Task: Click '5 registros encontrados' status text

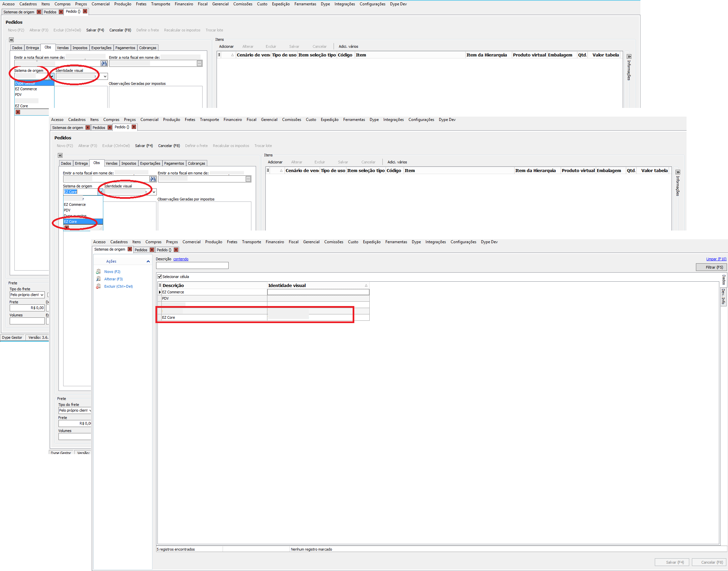Action: [175, 549]
